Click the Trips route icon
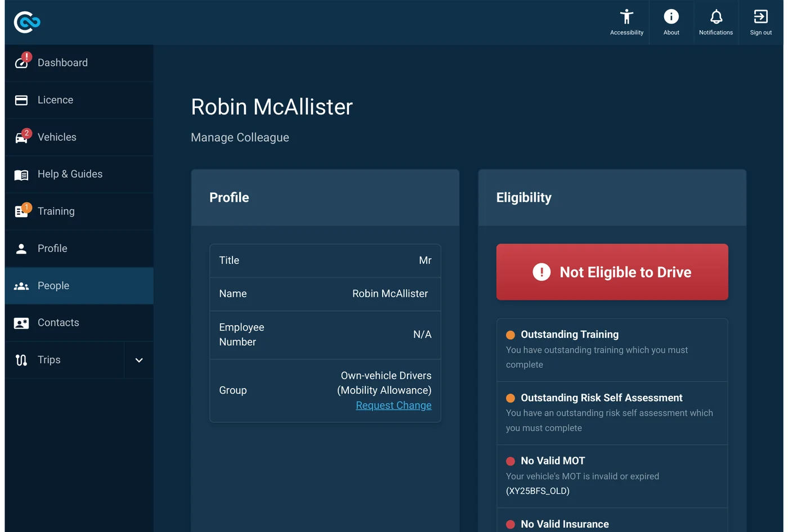 pos(21,360)
